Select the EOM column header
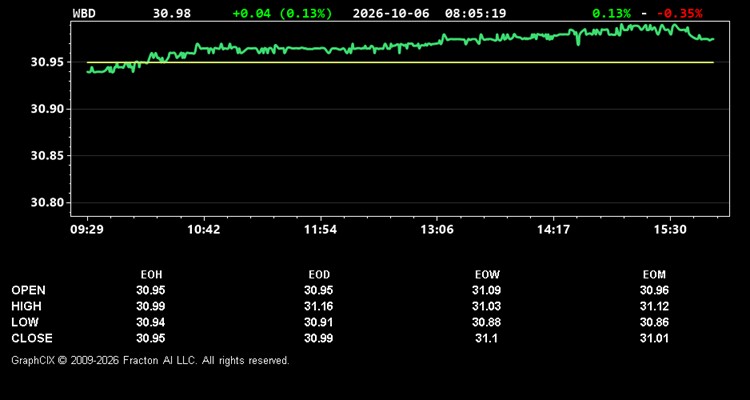The image size is (750, 400). click(654, 275)
